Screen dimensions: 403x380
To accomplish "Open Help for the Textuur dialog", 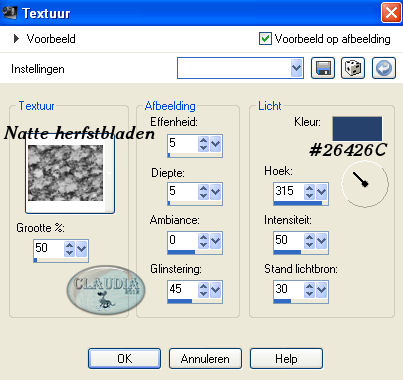I will click(x=286, y=359).
